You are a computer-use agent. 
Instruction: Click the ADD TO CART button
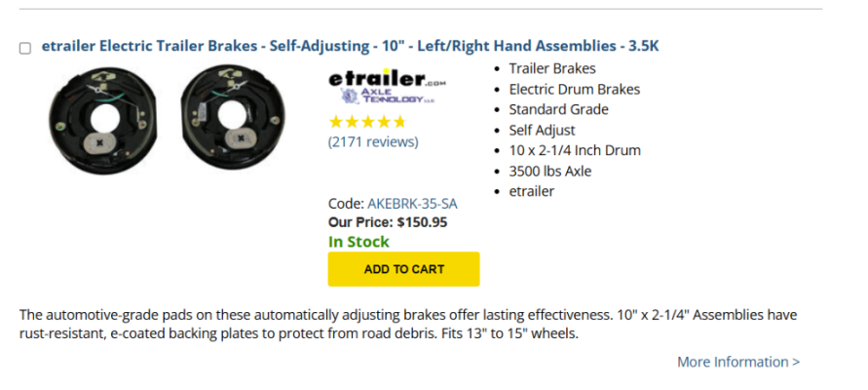403,269
